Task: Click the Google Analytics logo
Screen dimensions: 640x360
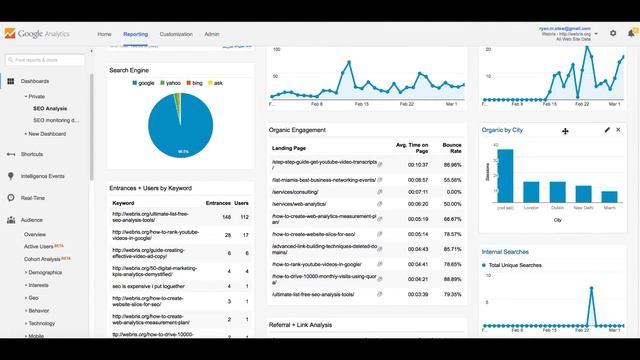Action: pos(37,33)
